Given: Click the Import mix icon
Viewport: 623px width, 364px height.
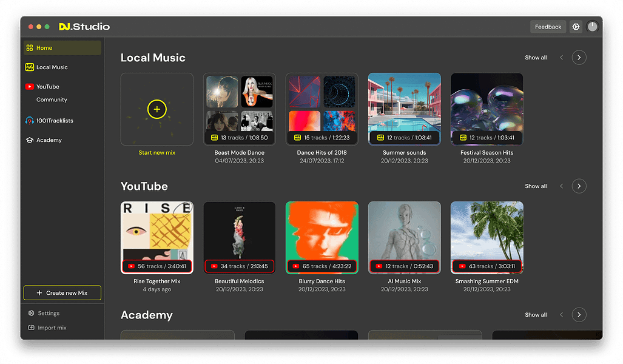Looking at the screenshot, I should (31, 328).
